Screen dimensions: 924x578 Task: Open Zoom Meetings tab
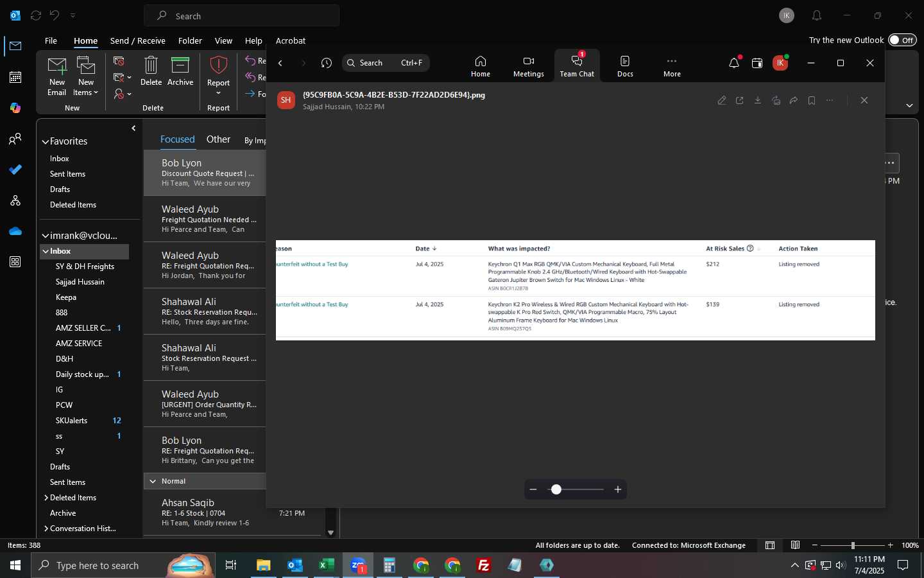tap(529, 66)
